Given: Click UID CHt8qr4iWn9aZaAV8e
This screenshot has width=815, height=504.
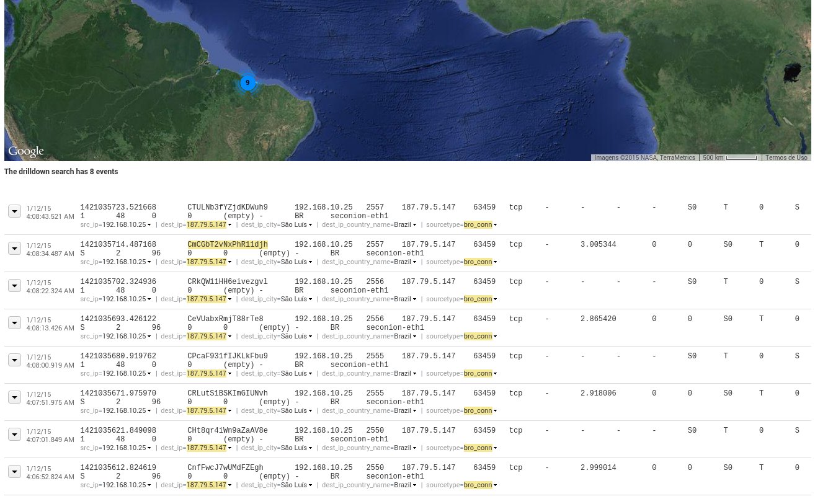Looking at the screenshot, I should pos(228,430).
